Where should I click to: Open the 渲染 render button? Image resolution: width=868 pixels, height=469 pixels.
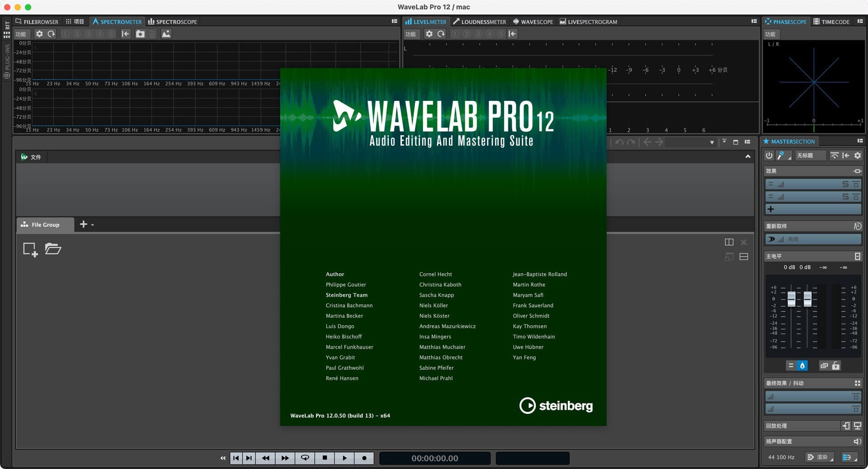820,457
